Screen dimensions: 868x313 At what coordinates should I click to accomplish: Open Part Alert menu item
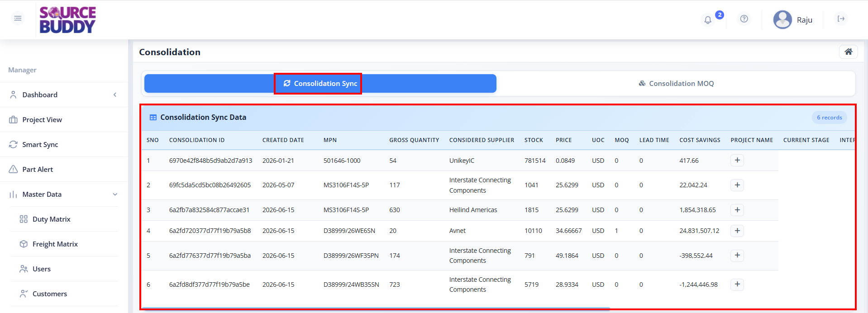click(x=64, y=169)
